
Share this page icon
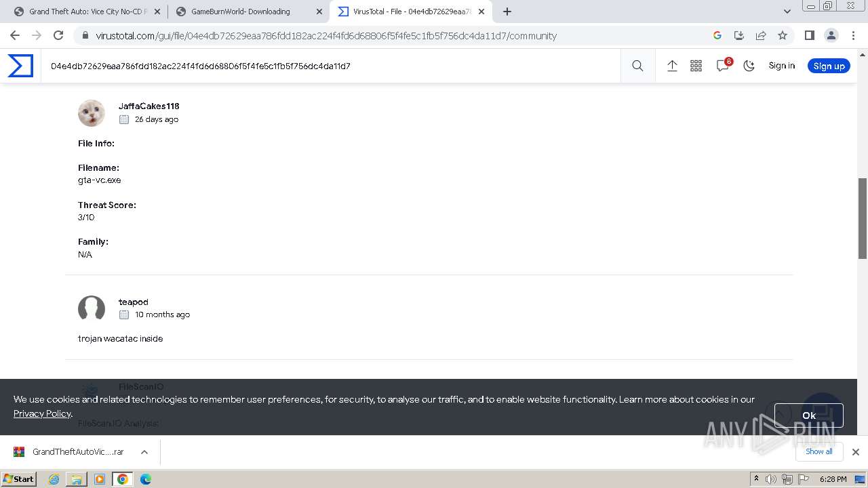tap(761, 35)
